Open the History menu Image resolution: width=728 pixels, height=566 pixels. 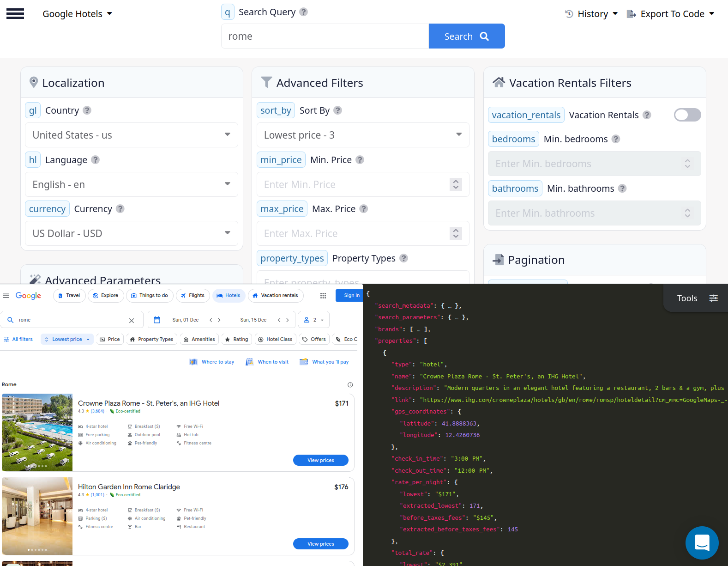tap(591, 14)
